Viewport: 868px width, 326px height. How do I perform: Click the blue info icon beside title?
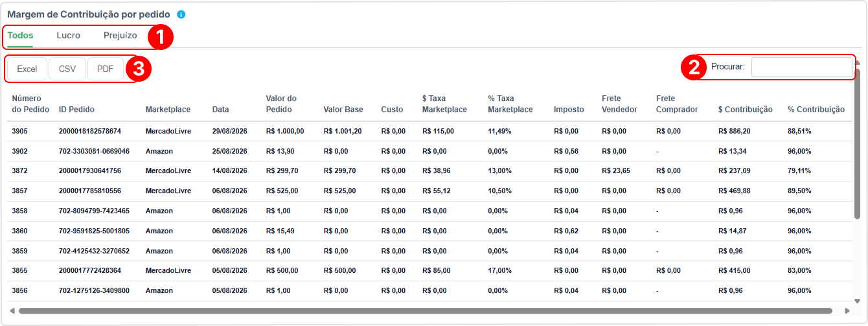point(181,14)
